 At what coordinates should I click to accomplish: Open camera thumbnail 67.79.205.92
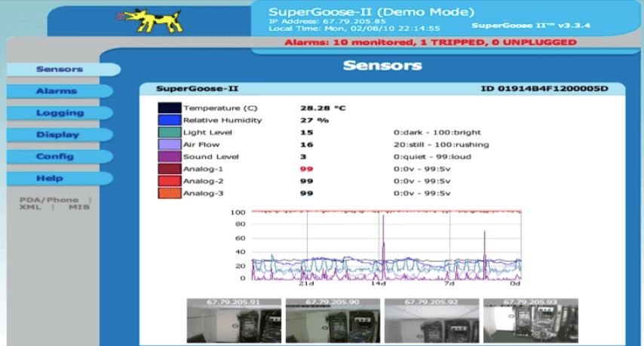coord(431,320)
